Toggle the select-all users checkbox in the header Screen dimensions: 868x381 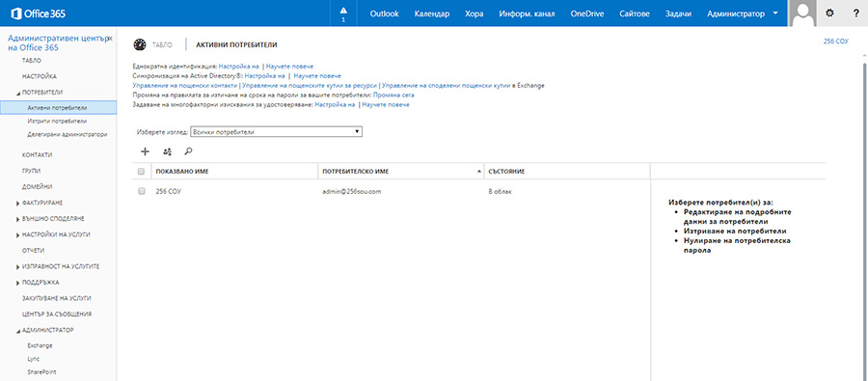[x=141, y=172]
